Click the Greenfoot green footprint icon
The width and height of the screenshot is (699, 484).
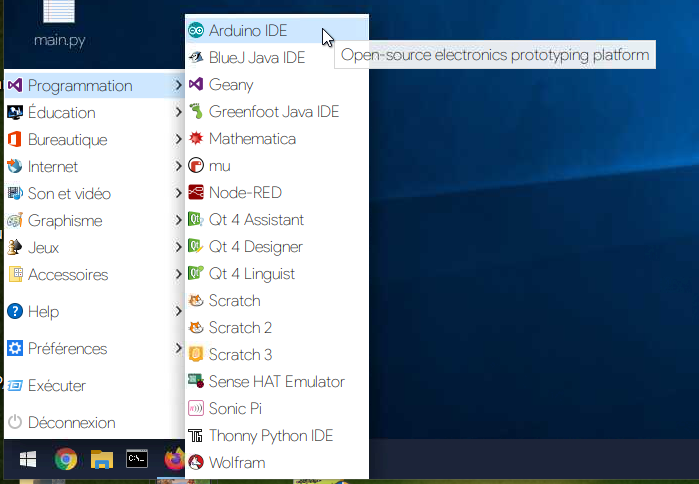point(196,111)
